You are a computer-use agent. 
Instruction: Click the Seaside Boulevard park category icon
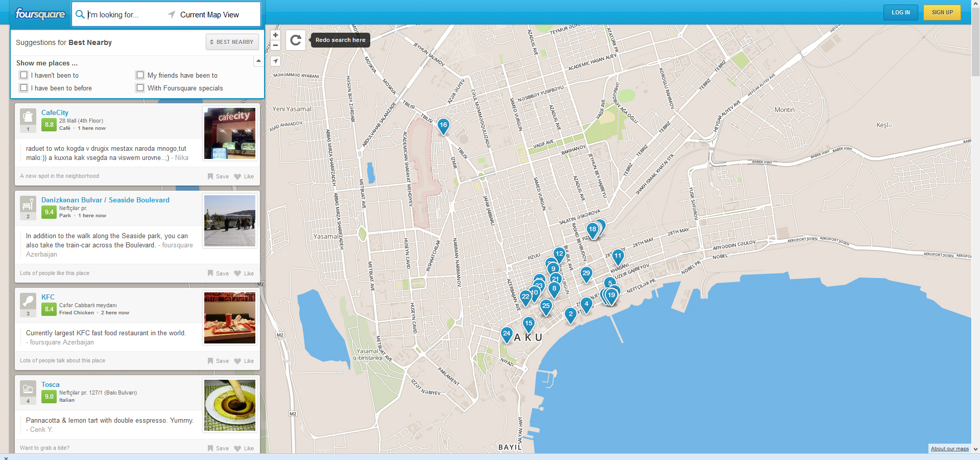tap(28, 204)
